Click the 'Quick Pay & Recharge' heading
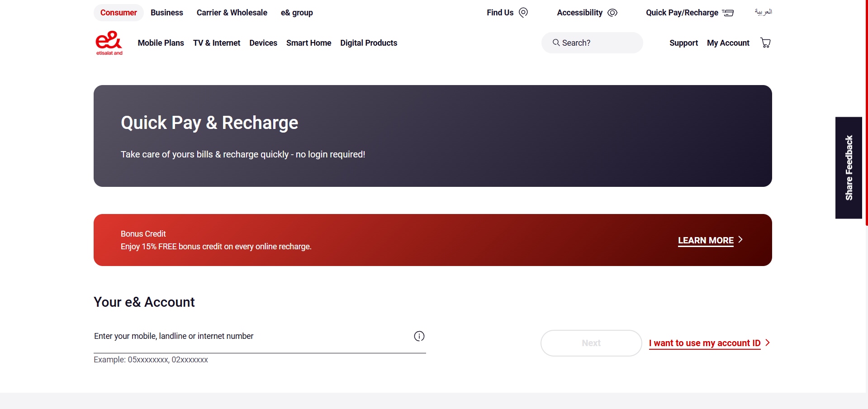 pyautogui.click(x=209, y=123)
